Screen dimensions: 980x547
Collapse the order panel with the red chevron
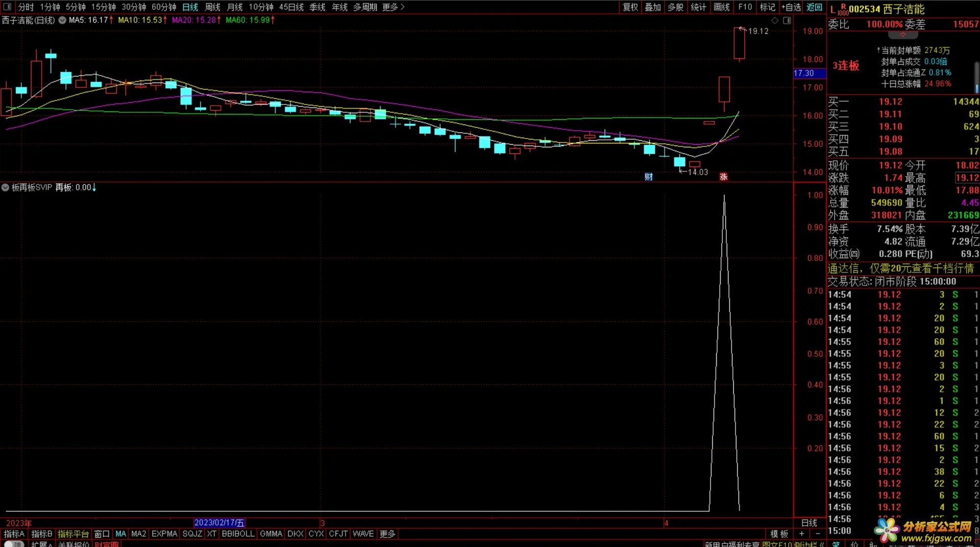[x=902, y=35]
